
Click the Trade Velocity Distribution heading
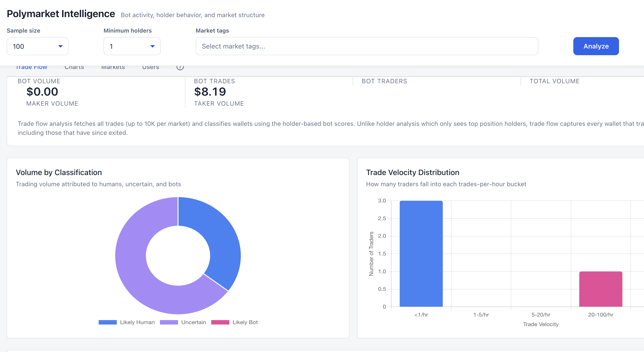[412, 172]
